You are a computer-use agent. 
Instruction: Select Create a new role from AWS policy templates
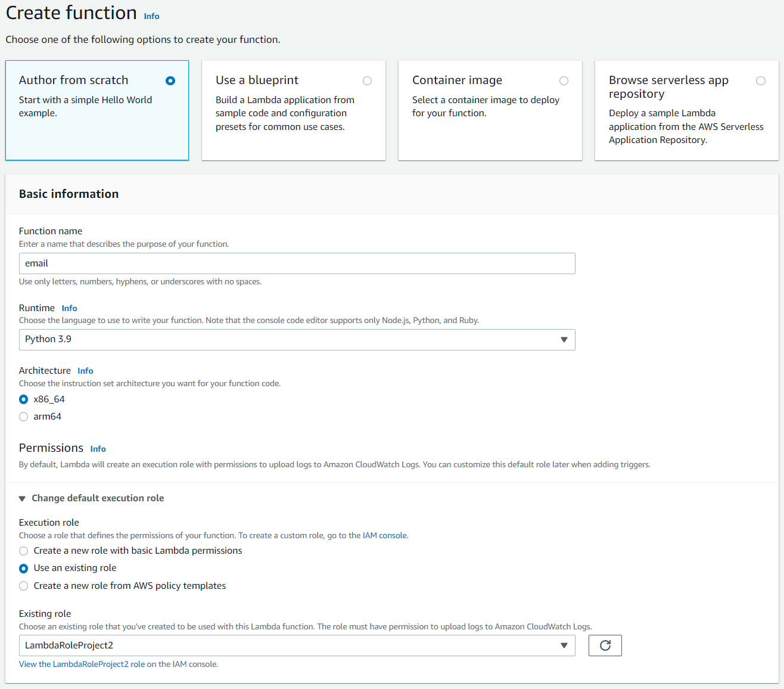pos(24,586)
